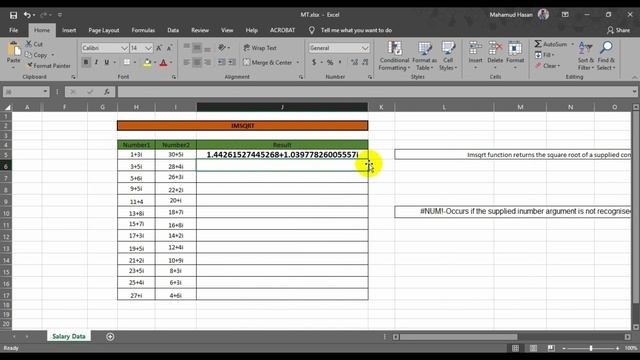Open the File tab
The image size is (640, 360).
[13, 30]
